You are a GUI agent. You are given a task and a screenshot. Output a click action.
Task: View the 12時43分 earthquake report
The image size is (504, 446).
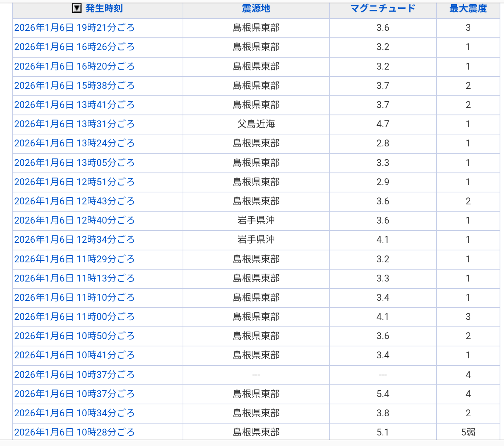click(x=74, y=201)
